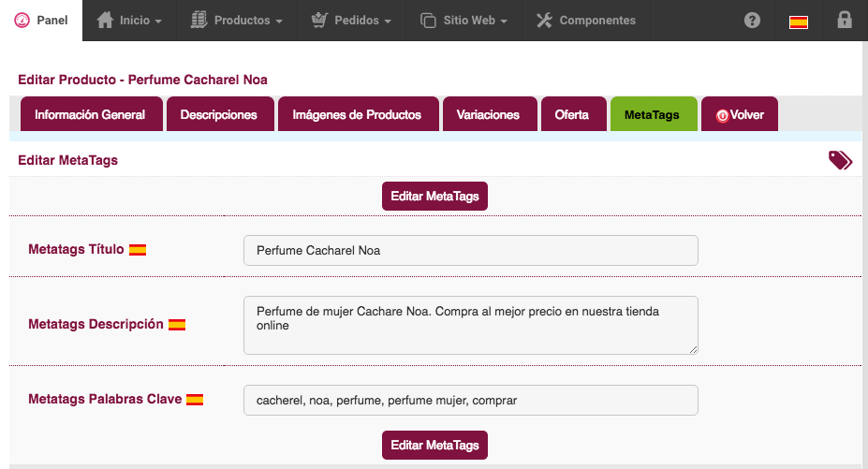Screen dimensions: 868x469
Task: Click the padlock logout icon
Action: [845, 20]
